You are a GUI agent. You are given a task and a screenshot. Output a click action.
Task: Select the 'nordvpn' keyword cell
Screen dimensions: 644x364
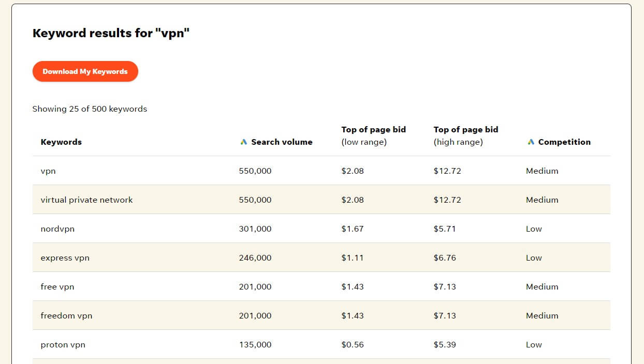pos(57,229)
